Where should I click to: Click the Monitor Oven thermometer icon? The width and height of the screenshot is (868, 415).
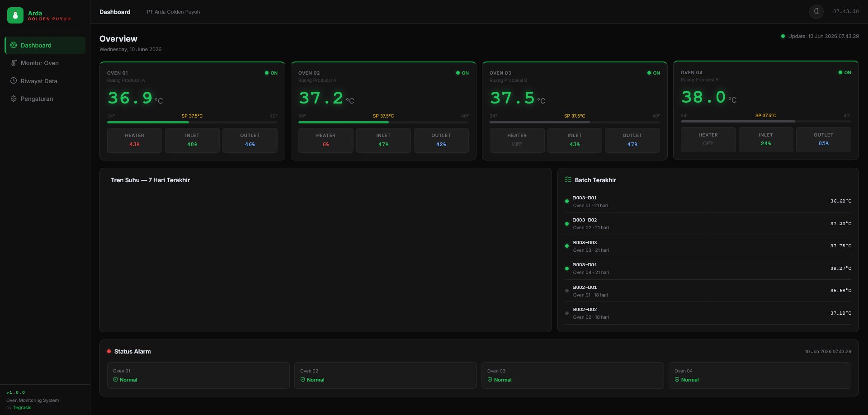(x=14, y=63)
